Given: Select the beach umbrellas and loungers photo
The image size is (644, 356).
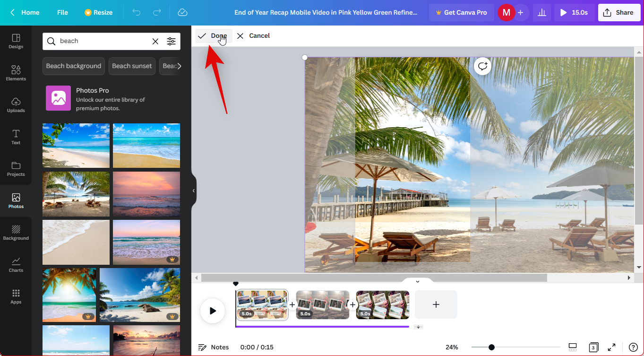Looking at the screenshot, I should click(76, 194).
